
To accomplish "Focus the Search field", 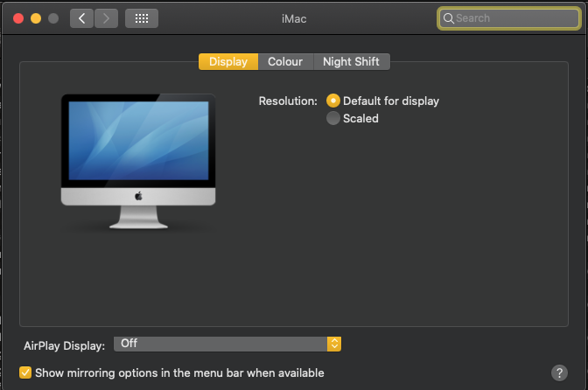I will tap(508, 18).
